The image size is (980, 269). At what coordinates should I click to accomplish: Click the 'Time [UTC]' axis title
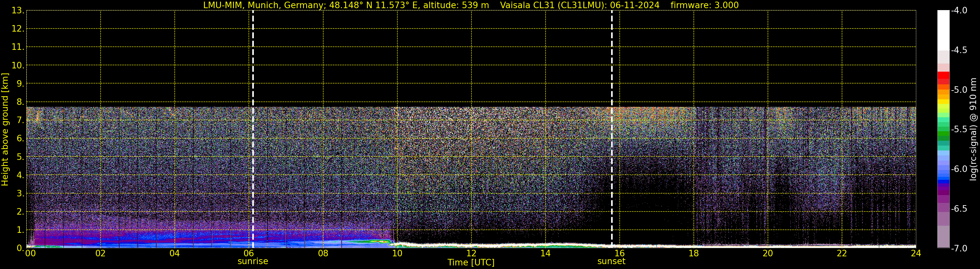pyautogui.click(x=471, y=262)
